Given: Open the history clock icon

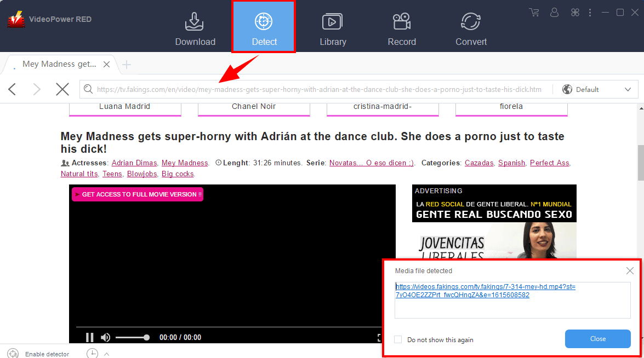Looking at the screenshot, I should tap(93, 354).
